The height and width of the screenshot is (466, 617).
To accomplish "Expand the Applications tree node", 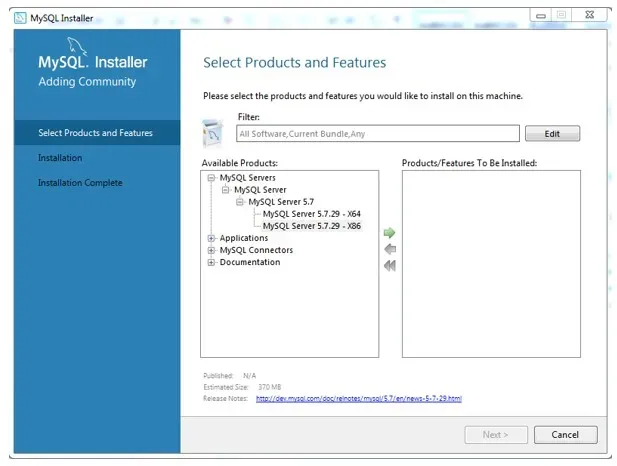I will 211,238.
